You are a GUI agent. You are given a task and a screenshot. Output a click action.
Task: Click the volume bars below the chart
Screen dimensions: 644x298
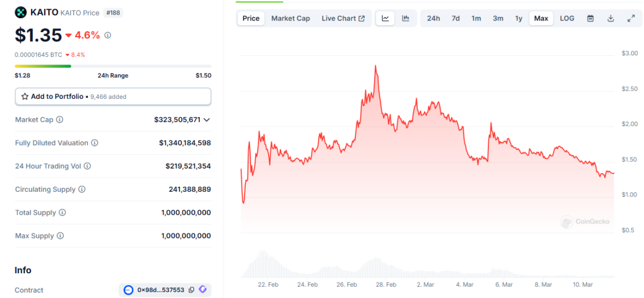click(428, 264)
